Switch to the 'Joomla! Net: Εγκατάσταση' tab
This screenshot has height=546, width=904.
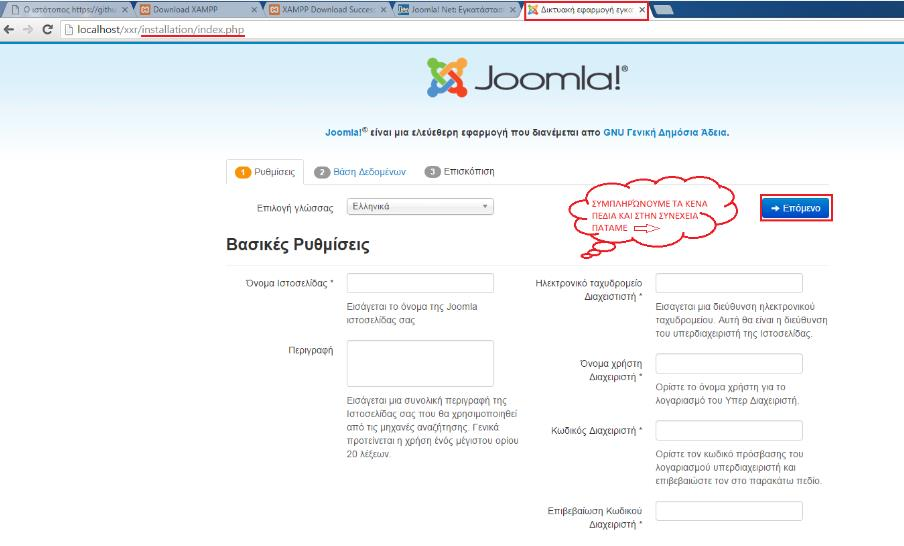click(x=455, y=10)
